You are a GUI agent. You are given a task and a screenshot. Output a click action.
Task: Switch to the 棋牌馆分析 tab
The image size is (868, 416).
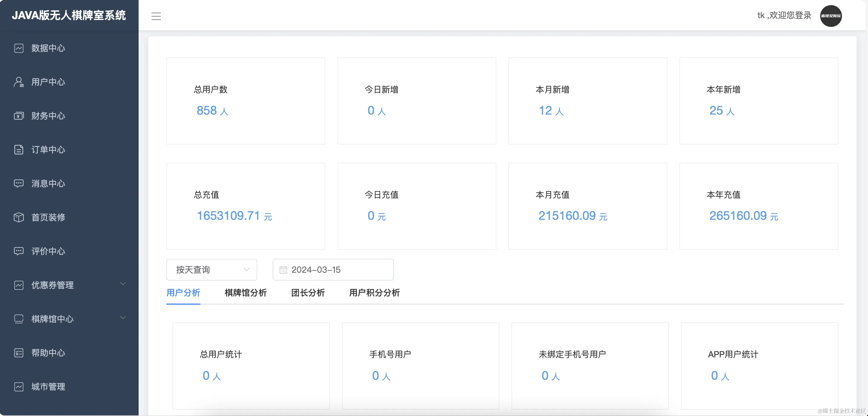(x=245, y=293)
